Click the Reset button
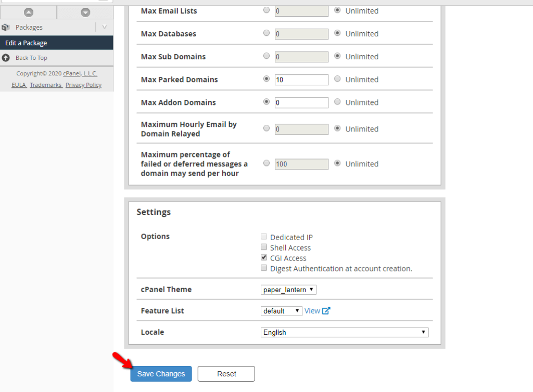This screenshot has height=392, width=533. pos(226,374)
